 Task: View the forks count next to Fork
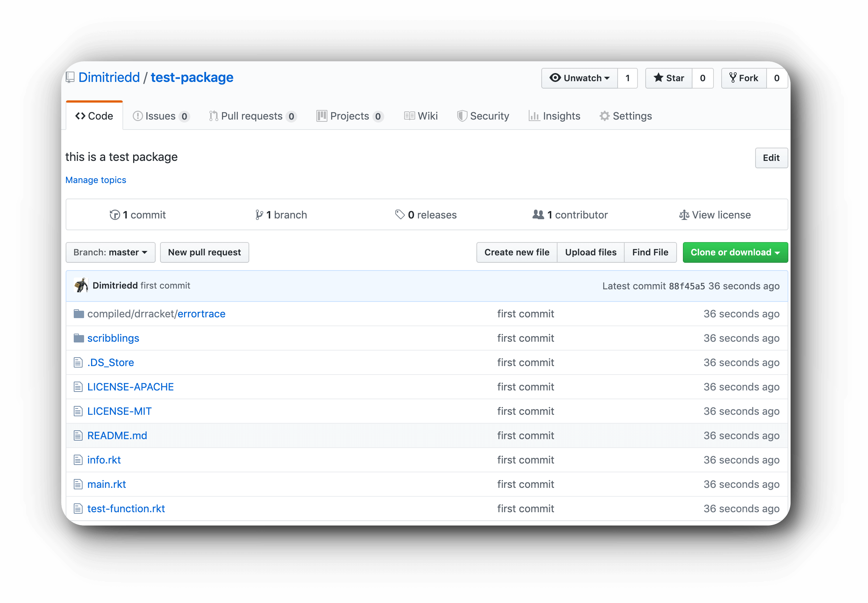tap(777, 78)
